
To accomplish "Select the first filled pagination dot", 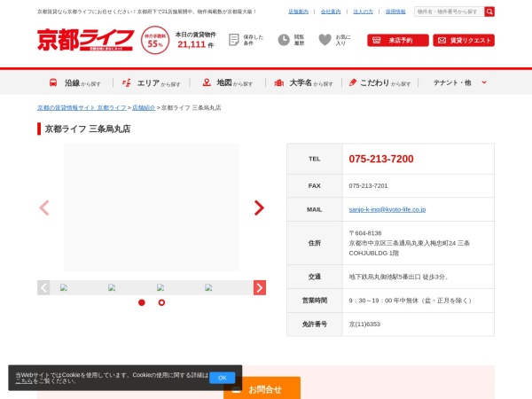I will pyautogui.click(x=142, y=302).
